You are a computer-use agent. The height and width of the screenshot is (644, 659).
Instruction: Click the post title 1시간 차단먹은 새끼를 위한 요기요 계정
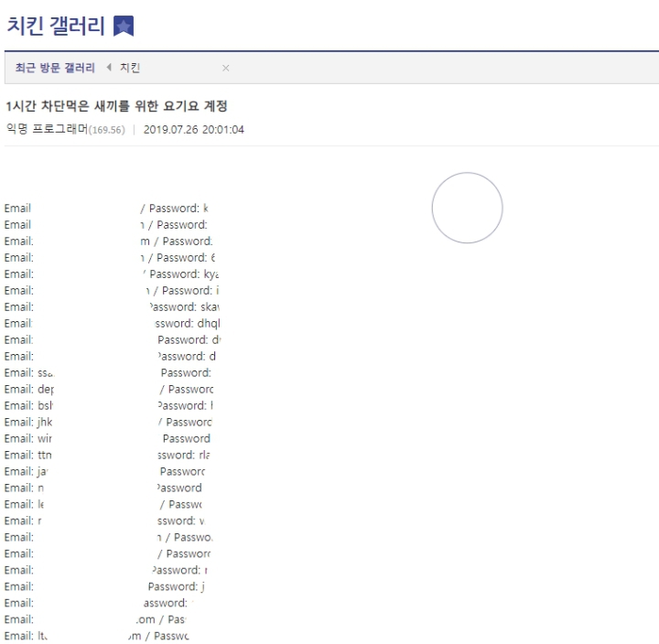pos(116,106)
